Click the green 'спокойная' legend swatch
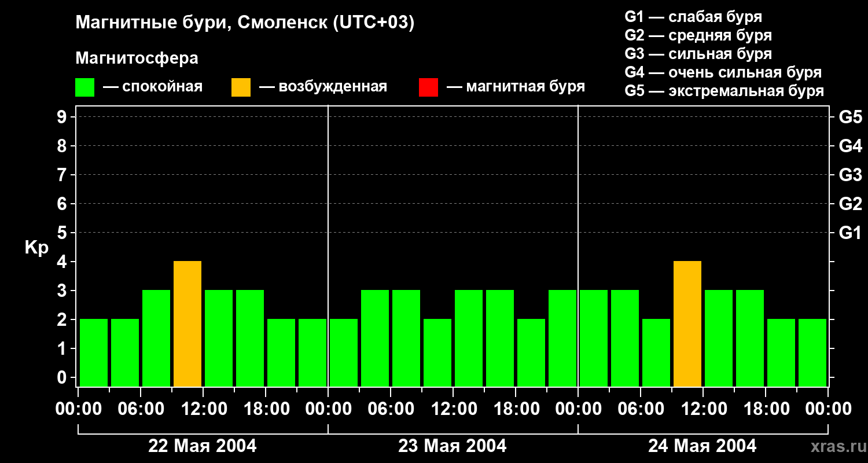Screen dimensions: 868x463 click(84, 87)
